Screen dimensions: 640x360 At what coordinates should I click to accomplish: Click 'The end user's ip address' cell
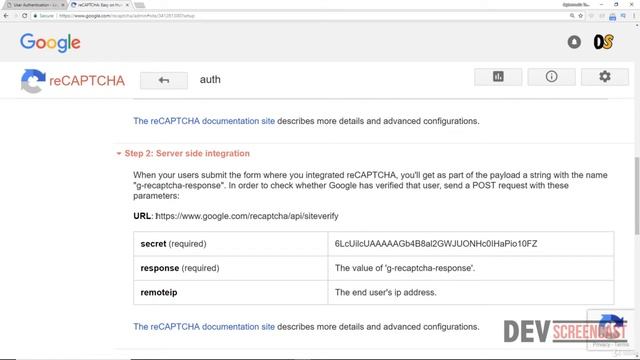coord(471,292)
